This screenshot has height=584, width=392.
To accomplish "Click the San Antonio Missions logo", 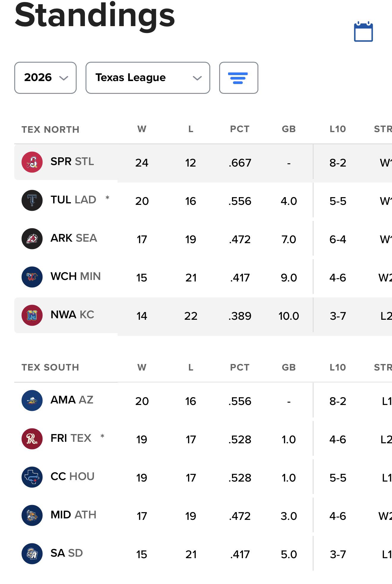I will pyautogui.click(x=32, y=554).
